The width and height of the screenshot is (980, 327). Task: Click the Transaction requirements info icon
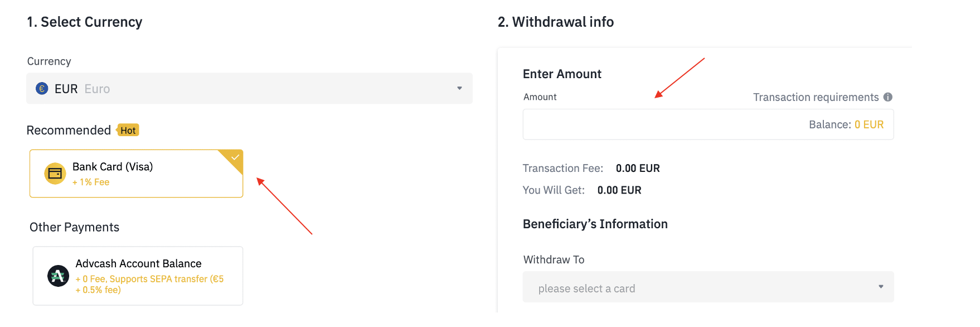pyautogui.click(x=888, y=97)
